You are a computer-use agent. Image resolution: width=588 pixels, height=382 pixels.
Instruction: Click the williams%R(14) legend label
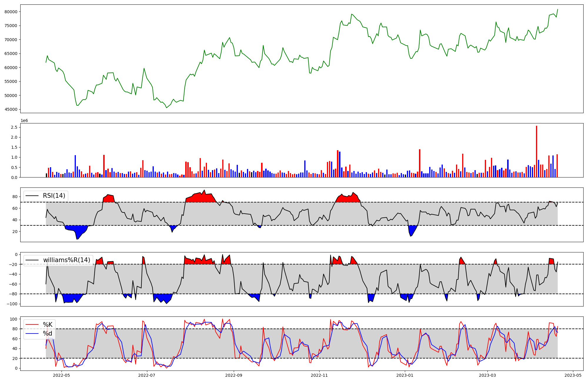click(67, 260)
